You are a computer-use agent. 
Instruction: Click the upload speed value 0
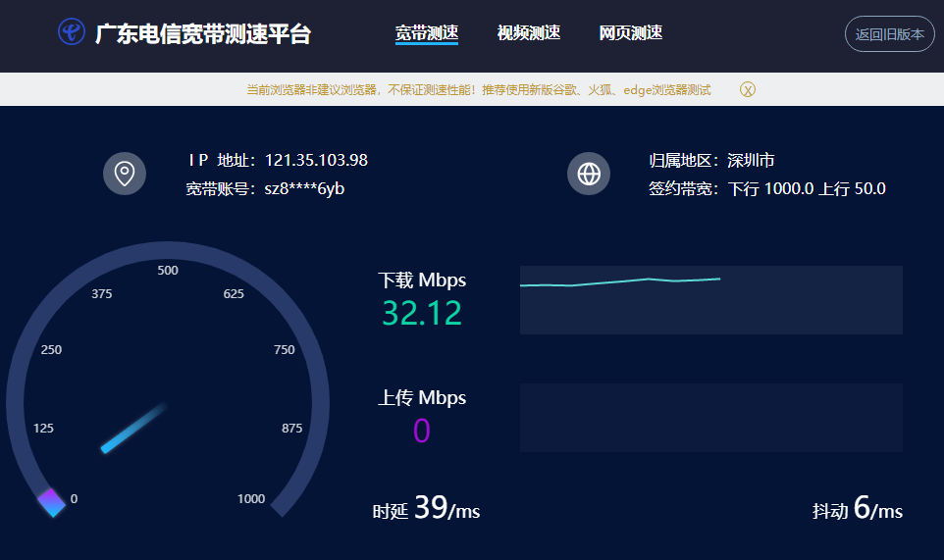[422, 431]
